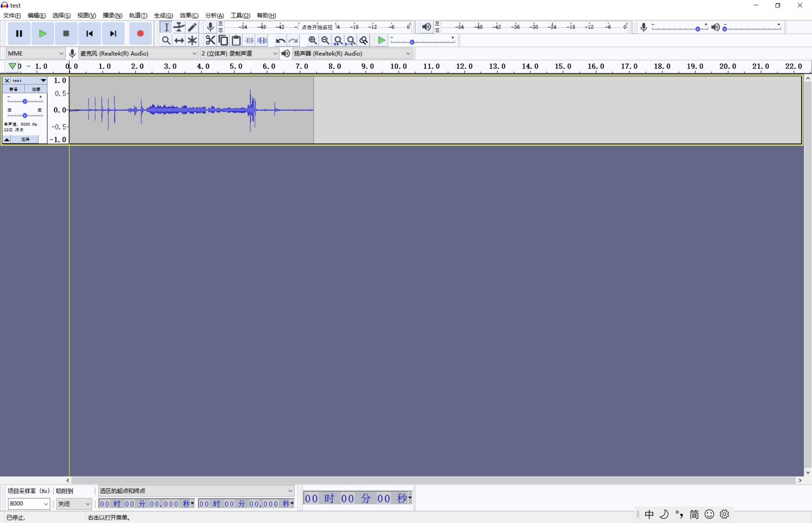Open the 效果(C) menu
Viewport: 812px width, 523px height.
pyautogui.click(x=189, y=15)
